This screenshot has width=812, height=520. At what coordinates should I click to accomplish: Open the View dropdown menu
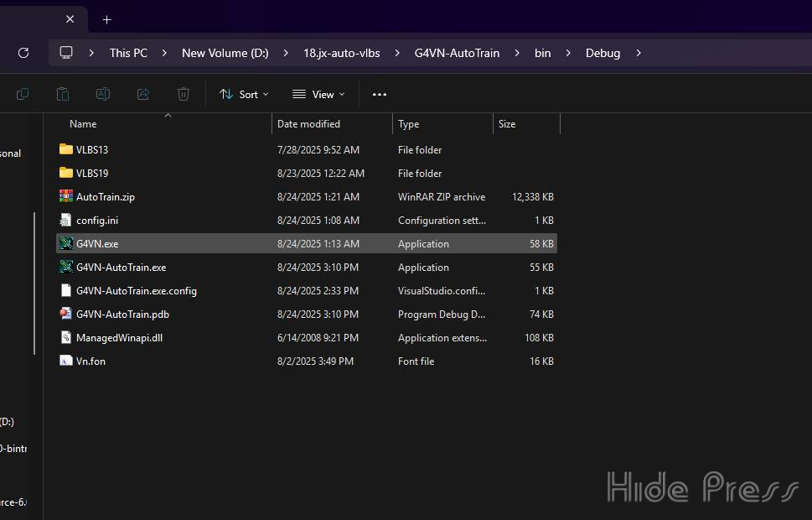tap(318, 94)
